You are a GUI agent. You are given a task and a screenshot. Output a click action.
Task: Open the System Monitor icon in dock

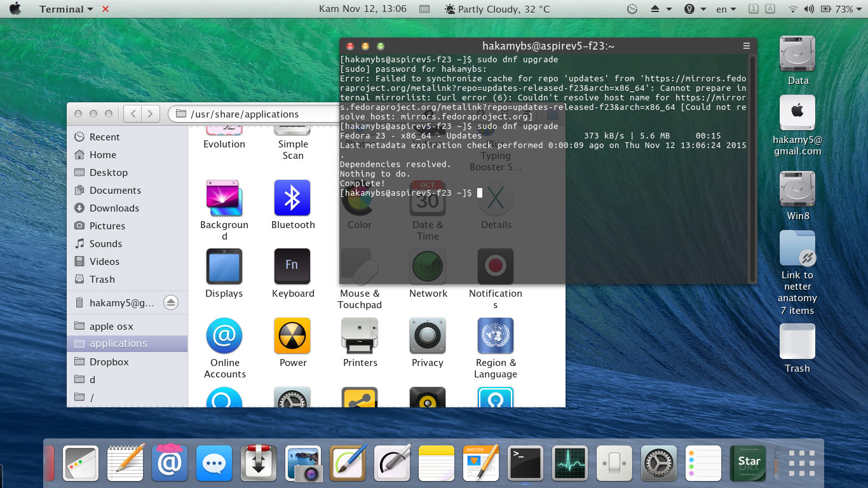[x=570, y=463]
